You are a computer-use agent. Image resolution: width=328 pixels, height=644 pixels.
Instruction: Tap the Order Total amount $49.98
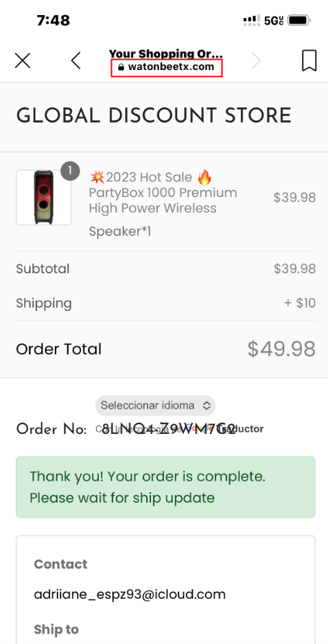281,349
